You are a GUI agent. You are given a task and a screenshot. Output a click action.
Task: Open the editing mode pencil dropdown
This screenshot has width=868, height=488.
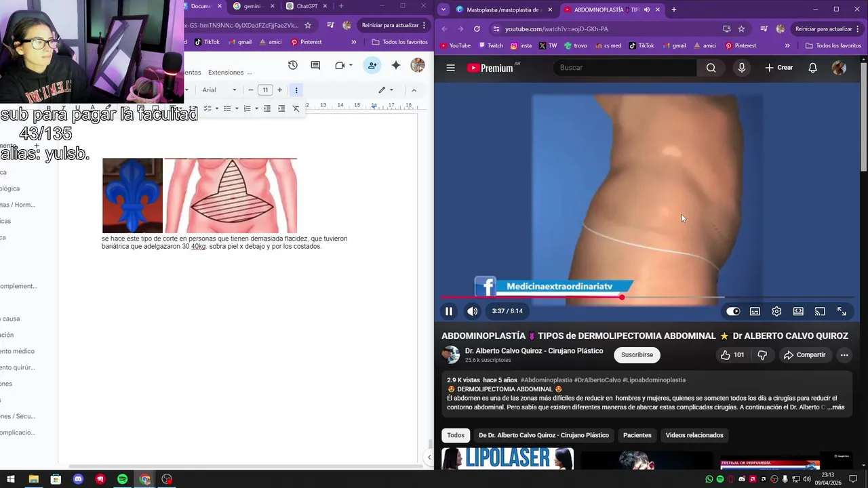[386, 90]
